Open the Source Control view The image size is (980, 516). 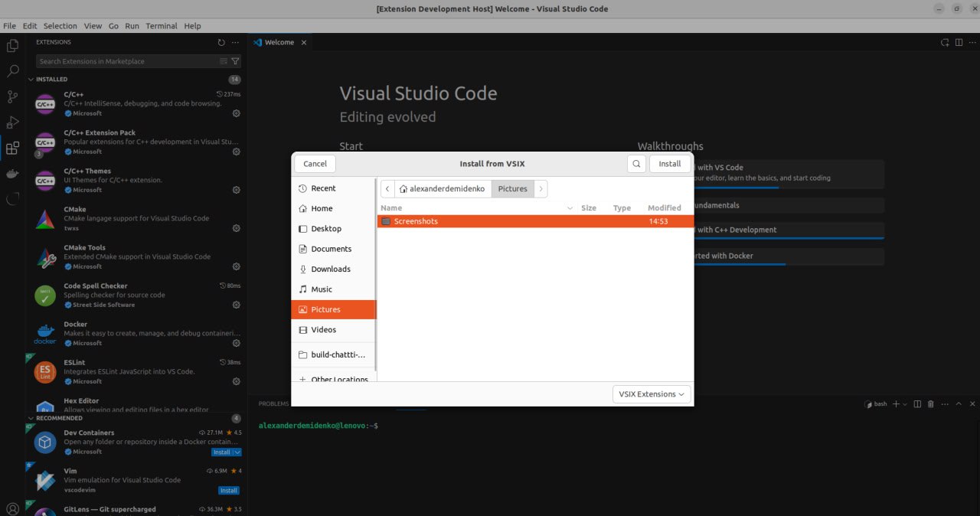click(x=12, y=96)
